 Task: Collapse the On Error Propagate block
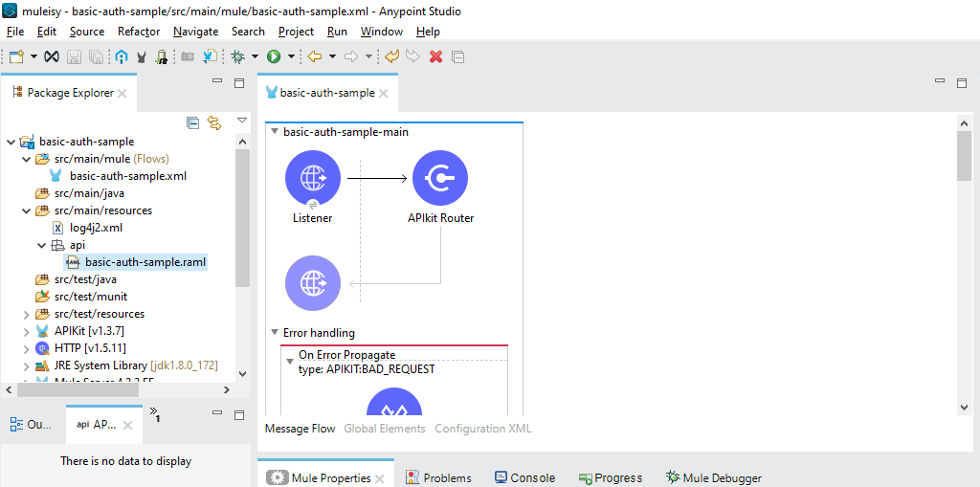tap(289, 362)
